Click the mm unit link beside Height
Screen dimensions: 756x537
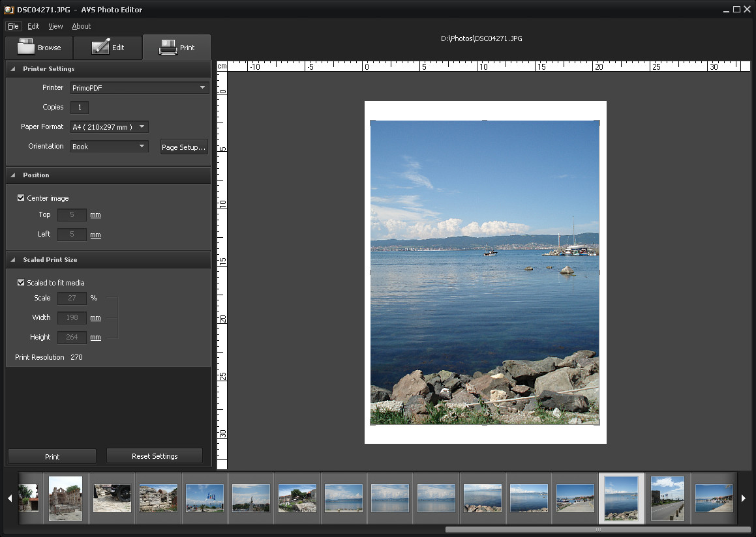95,337
